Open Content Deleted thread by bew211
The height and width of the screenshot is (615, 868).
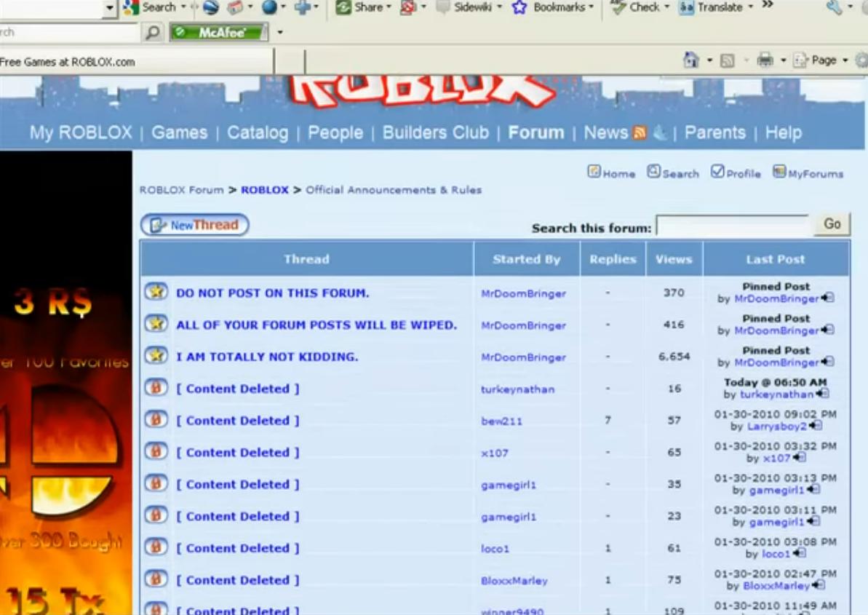pos(237,421)
